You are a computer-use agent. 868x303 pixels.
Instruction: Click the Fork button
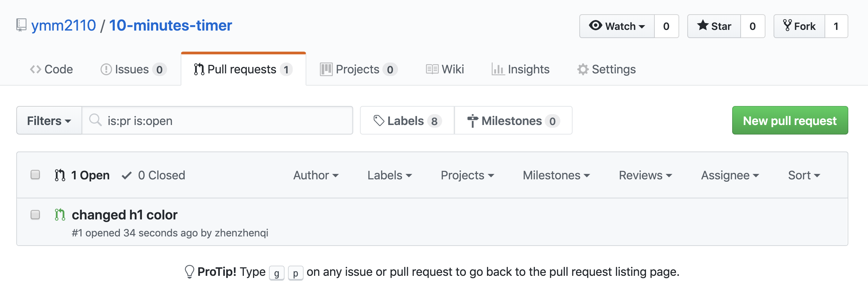pyautogui.click(x=799, y=26)
